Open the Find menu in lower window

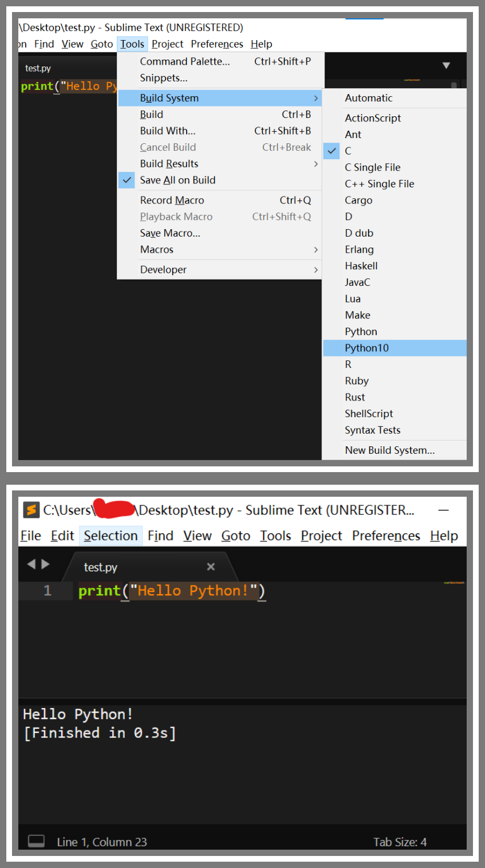(160, 536)
